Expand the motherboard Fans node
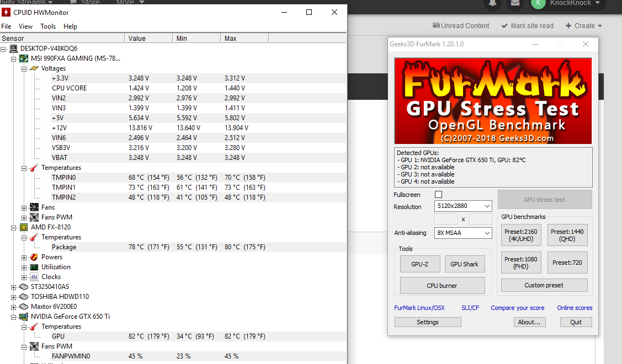622x364 pixels. tap(24, 208)
